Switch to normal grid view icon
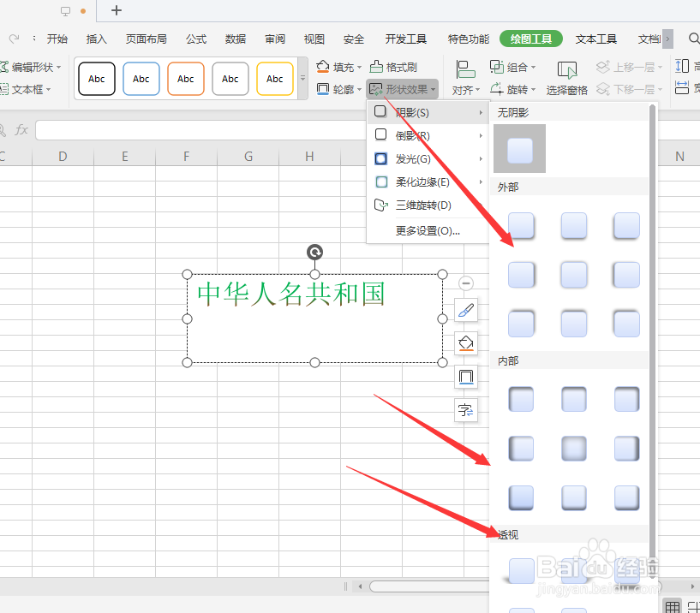The image size is (700, 613). coord(673,606)
